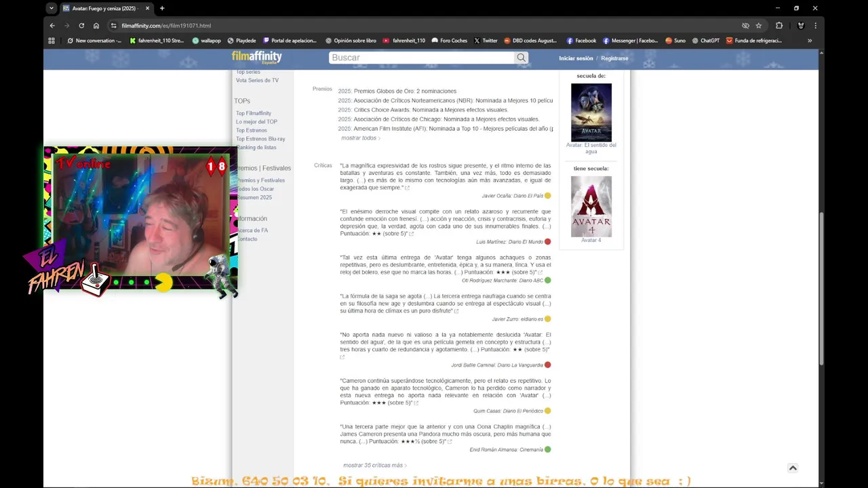
Task: View site information for filmaffinity.com
Action: pyautogui.click(x=114, y=26)
